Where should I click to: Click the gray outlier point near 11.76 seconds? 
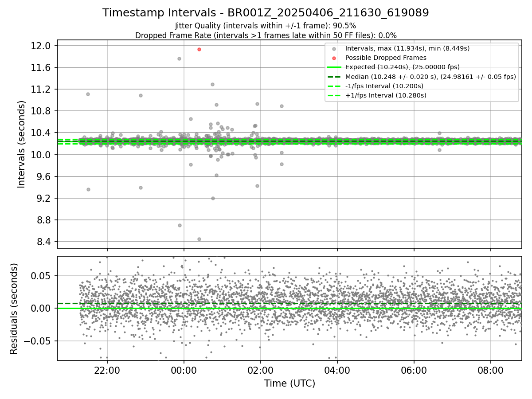tap(179, 59)
